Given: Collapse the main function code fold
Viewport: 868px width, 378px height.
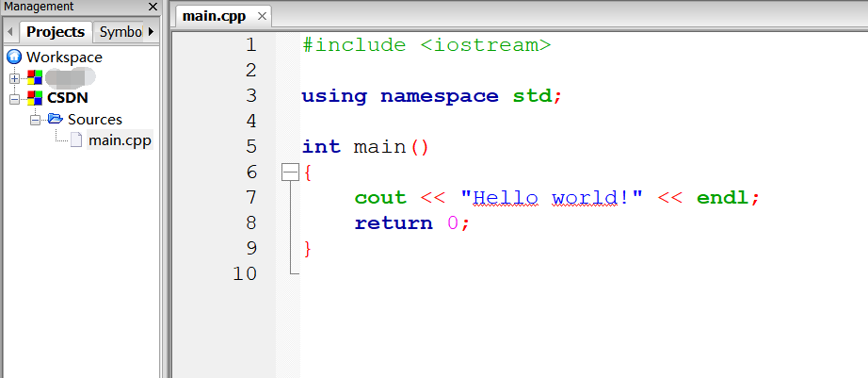Looking at the screenshot, I should (290, 173).
